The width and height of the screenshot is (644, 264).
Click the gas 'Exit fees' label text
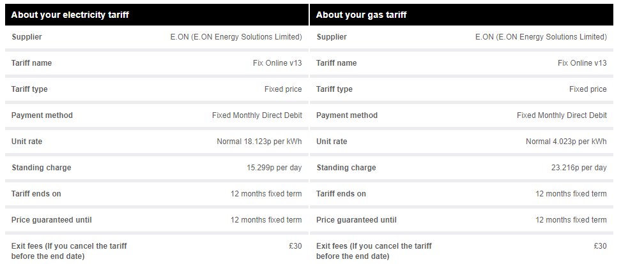click(x=374, y=251)
